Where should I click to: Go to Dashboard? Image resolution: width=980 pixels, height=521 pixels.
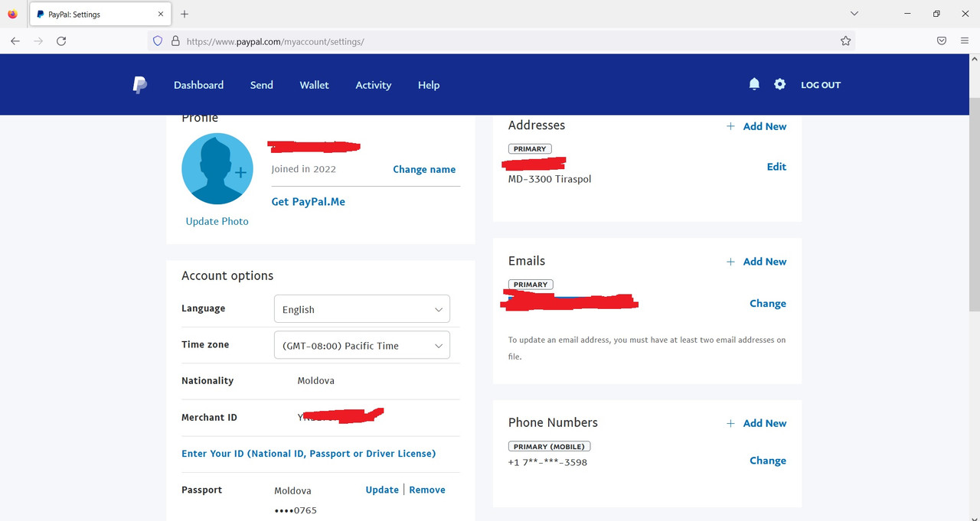point(198,85)
